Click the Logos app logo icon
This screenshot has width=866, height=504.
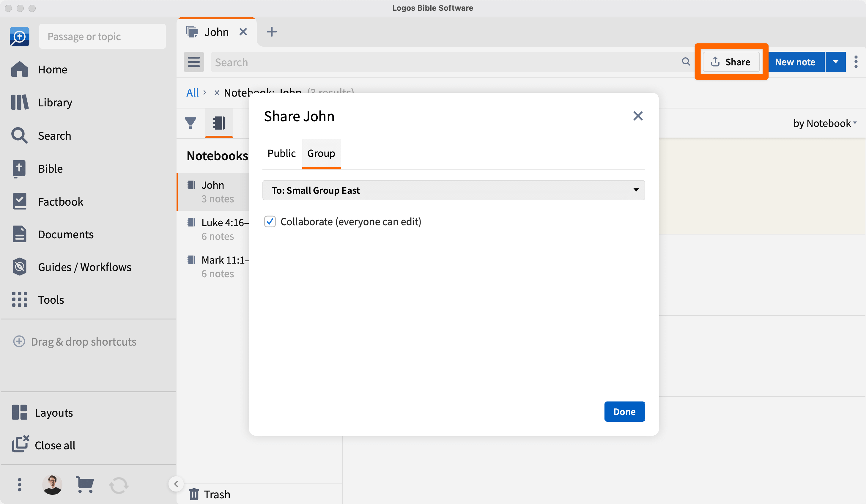pos(20,37)
